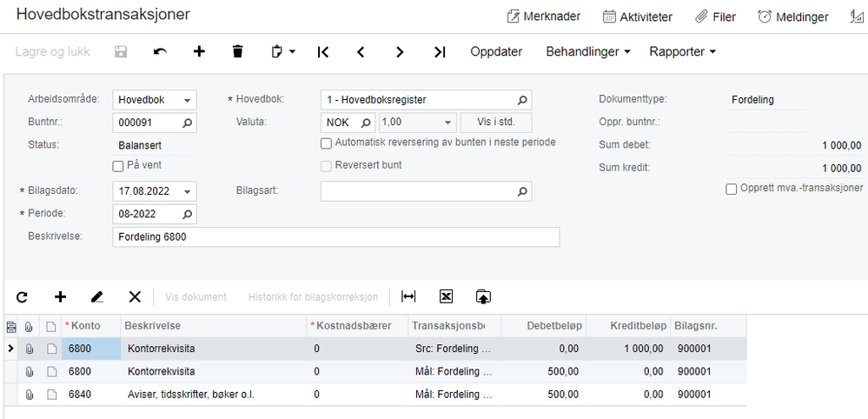Fit grid columns to width

pyautogui.click(x=408, y=297)
